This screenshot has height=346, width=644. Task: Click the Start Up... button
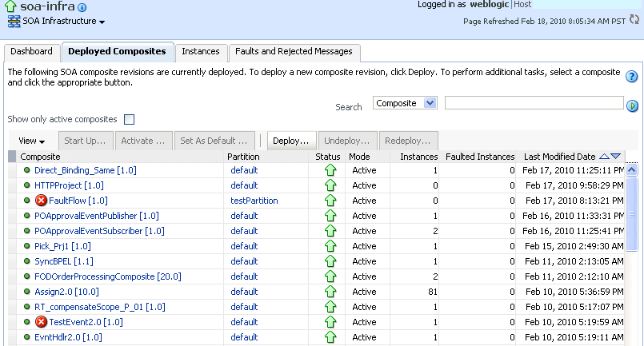coord(85,141)
